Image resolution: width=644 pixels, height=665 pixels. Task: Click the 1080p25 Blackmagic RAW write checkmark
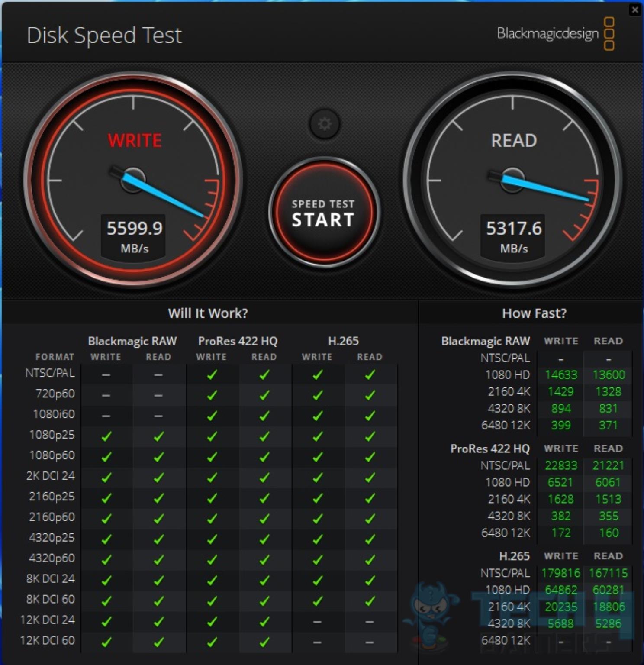click(106, 436)
